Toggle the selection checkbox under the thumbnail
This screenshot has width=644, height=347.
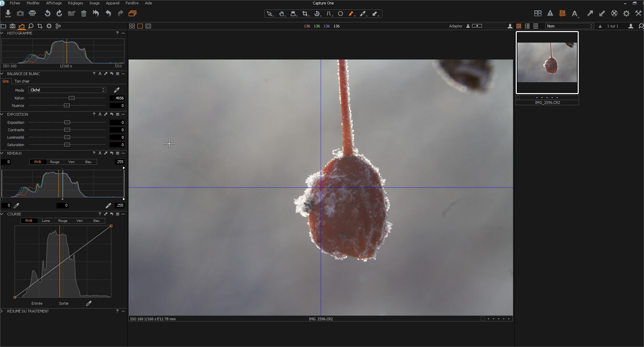coord(518,97)
